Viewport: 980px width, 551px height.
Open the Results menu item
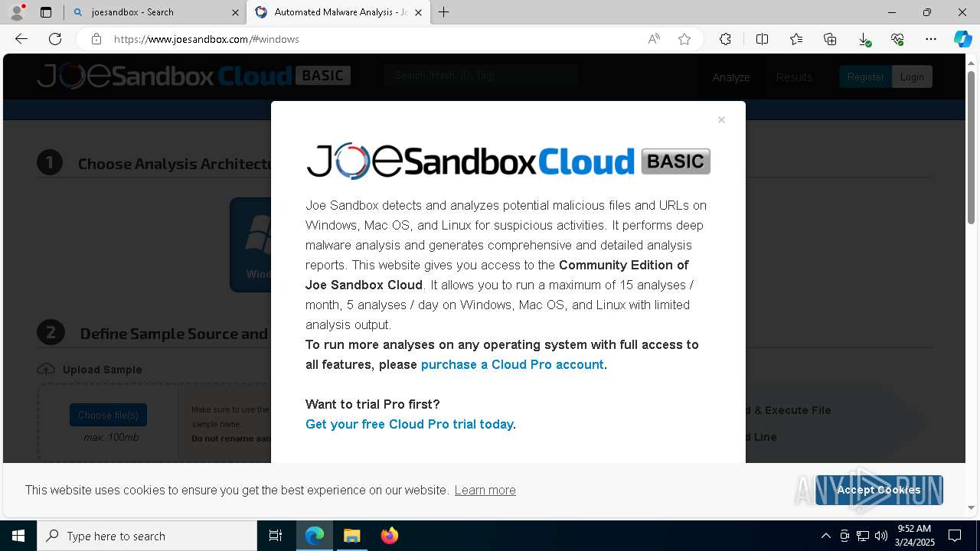point(794,77)
